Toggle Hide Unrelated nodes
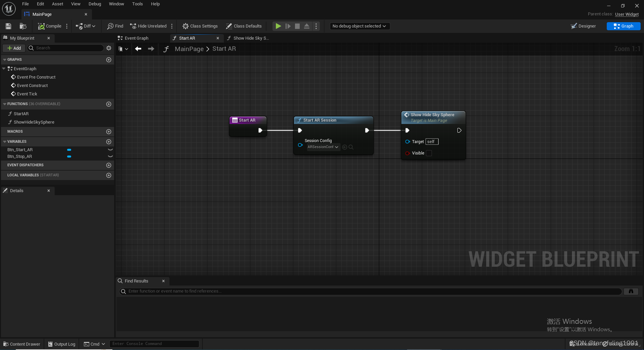644x350 pixels. click(148, 26)
